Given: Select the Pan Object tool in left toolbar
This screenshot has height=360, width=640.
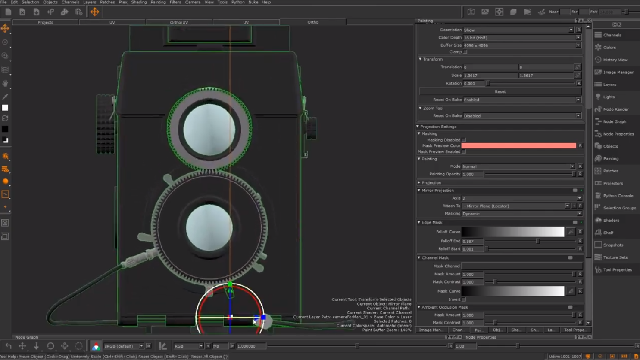Looking at the screenshot, I should (x=5, y=83).
